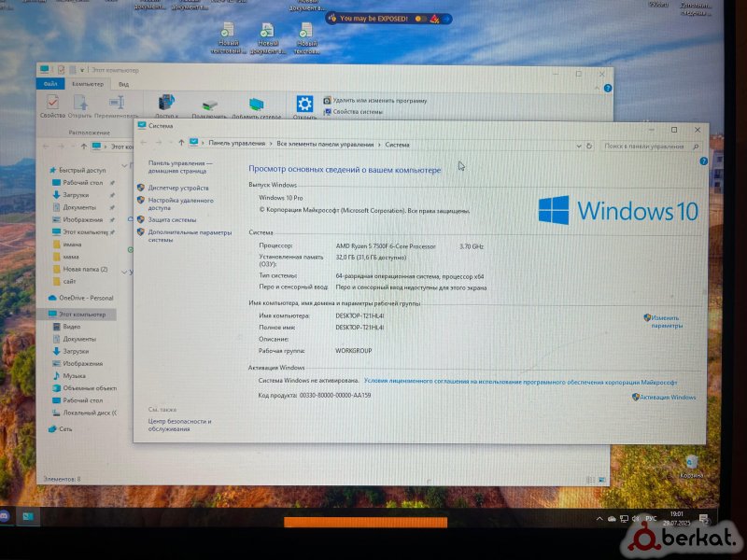The width and height of the screenshot is (747, 560).
Task: Select Музыка folder in the navigation pane
Action: [74, 375]
